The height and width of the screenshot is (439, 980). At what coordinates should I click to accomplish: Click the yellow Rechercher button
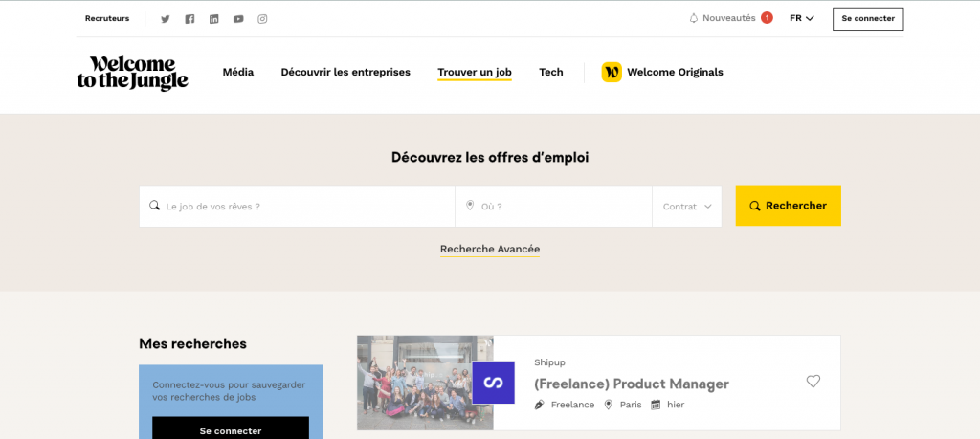coord(789,206)
